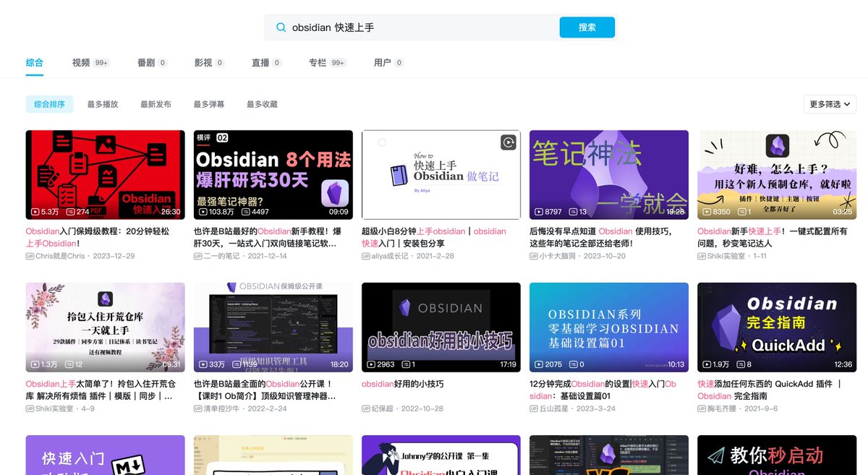
Task: Open title 也许是B站最全面的Obsidian公开课
Action: 265,390
